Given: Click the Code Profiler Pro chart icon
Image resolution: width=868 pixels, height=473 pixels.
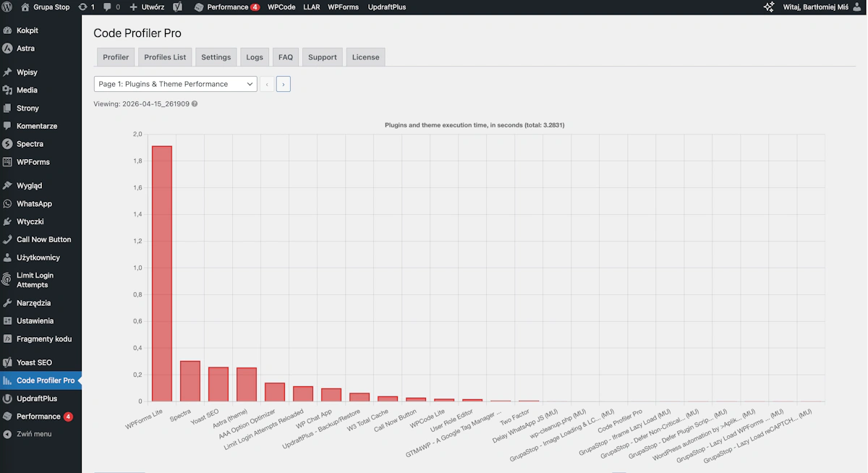Looking at the screenshot, I should pos(7,380).
